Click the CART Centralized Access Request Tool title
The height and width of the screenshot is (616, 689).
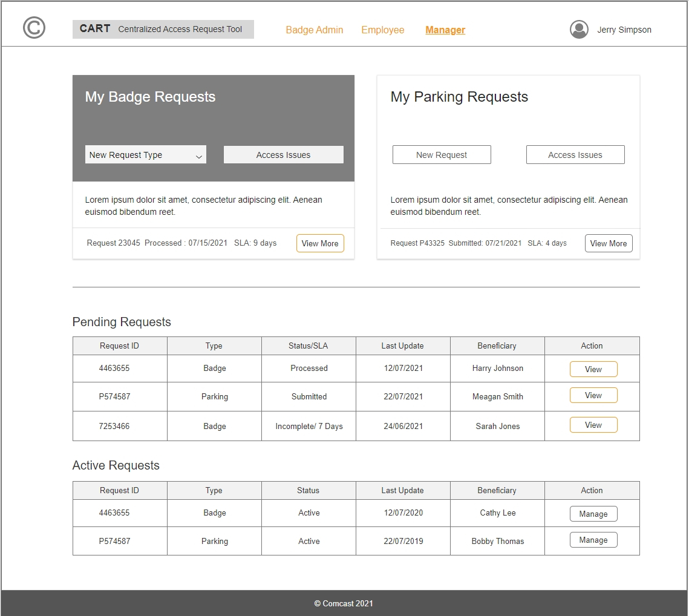point(163,29)
